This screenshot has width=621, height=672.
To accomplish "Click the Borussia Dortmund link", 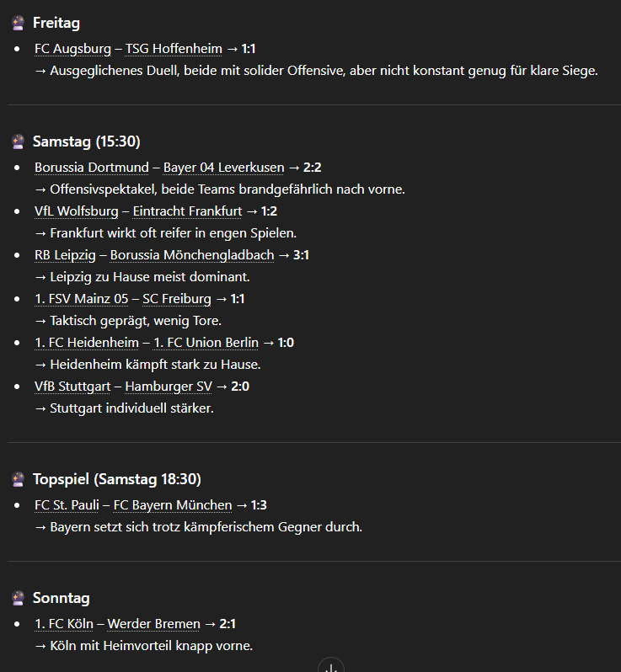I will coord(91,168).
